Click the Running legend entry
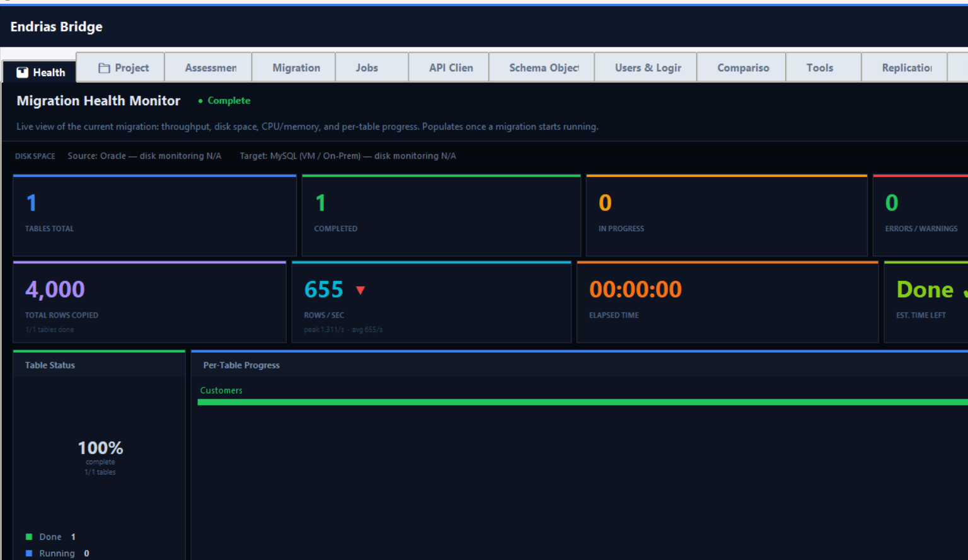 [57, 553]
